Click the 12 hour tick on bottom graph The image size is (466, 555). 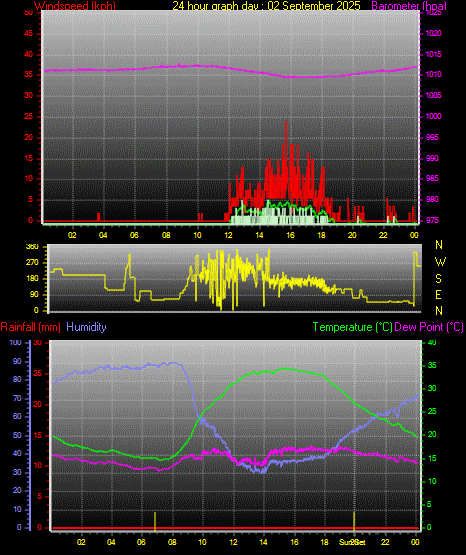click(233, 542)
